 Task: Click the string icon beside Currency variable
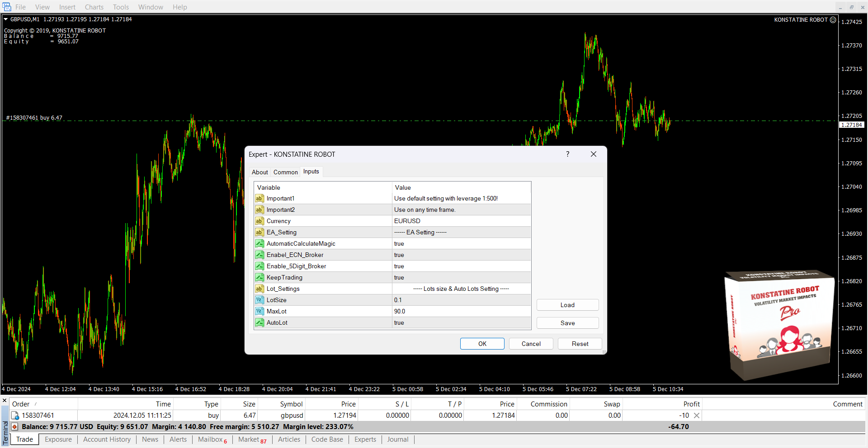259,221
